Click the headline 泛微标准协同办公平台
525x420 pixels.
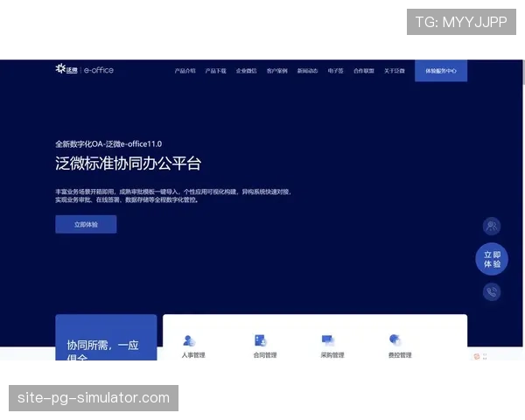pos(128,164)
